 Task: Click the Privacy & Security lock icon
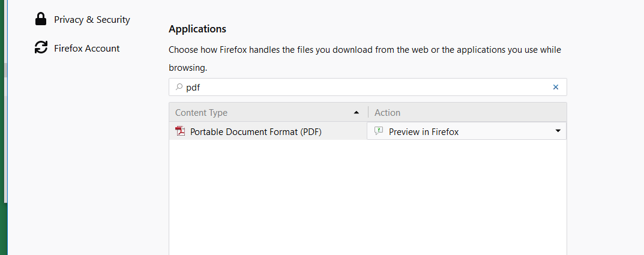pos(41,19)
